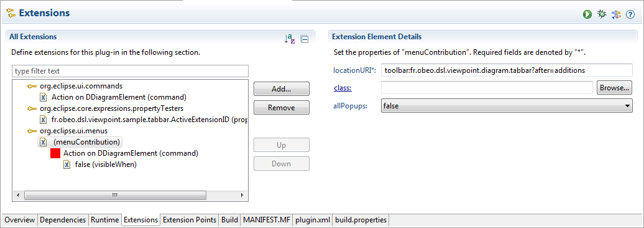Switch to the plugin.xml tab

[312, 220]
